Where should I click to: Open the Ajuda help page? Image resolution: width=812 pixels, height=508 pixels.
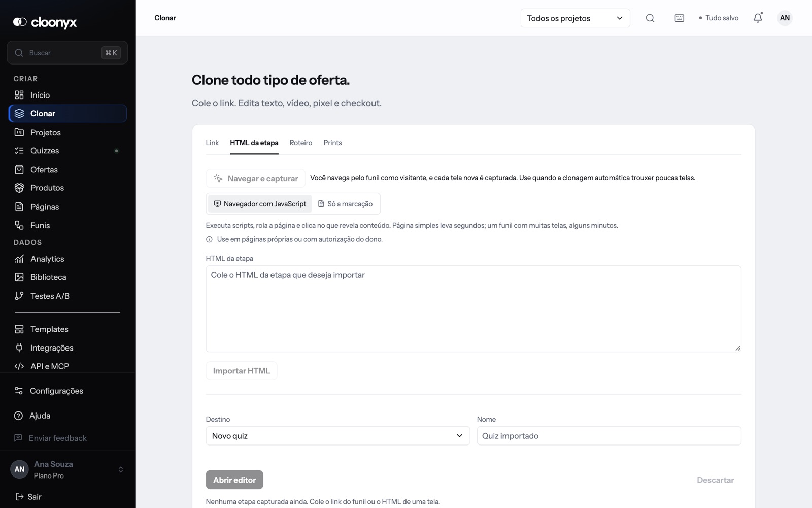(67, 416)
